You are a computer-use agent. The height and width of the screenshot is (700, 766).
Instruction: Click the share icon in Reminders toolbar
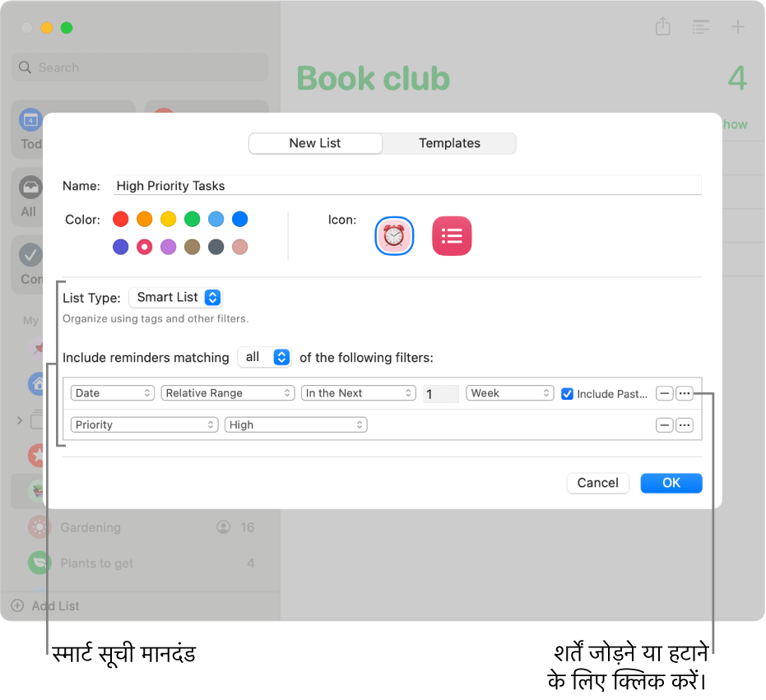point(662,26)
